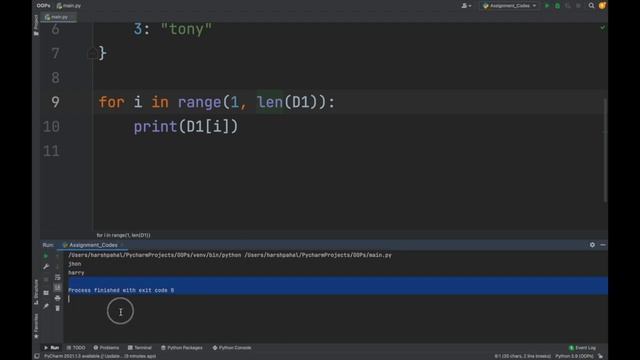Click the Python 3.9 interpreter status widget
This screenshot has height=360, width=640.
574,356
